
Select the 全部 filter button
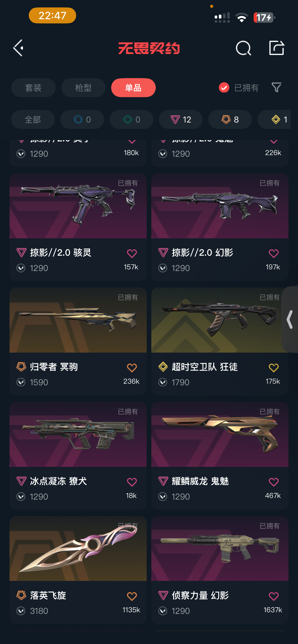point(33,119)
